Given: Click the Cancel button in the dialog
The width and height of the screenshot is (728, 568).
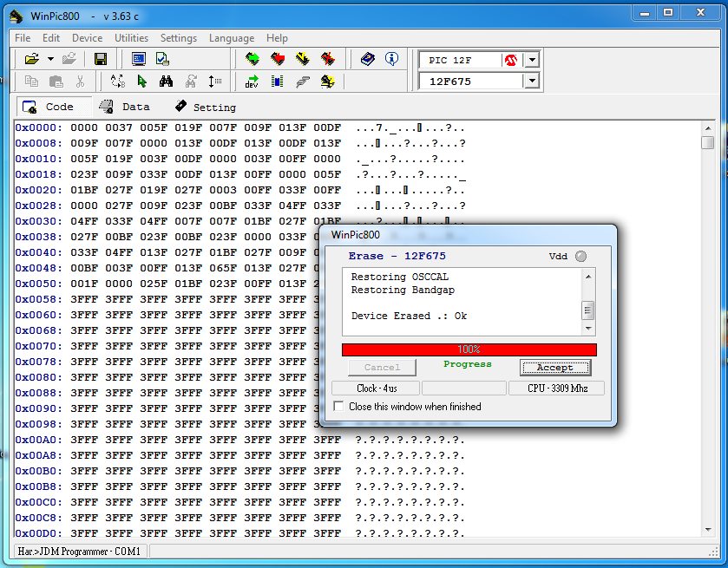Looking at the screenshot, I should click(382, 368).
